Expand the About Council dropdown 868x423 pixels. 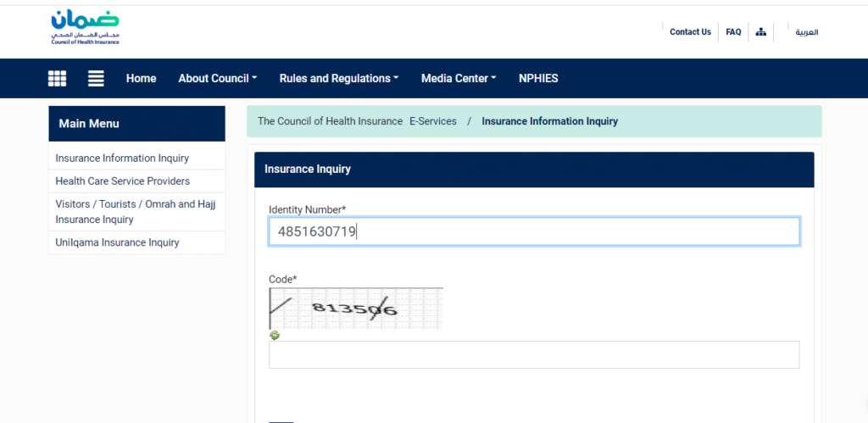pos(217,79)
